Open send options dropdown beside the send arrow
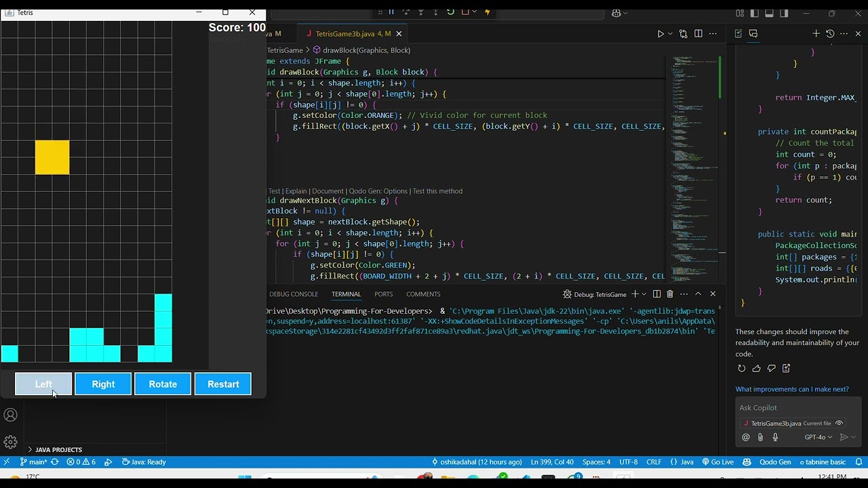Image resolution: width=868 pixels, height=488 pixels. [x=853, y=437]
